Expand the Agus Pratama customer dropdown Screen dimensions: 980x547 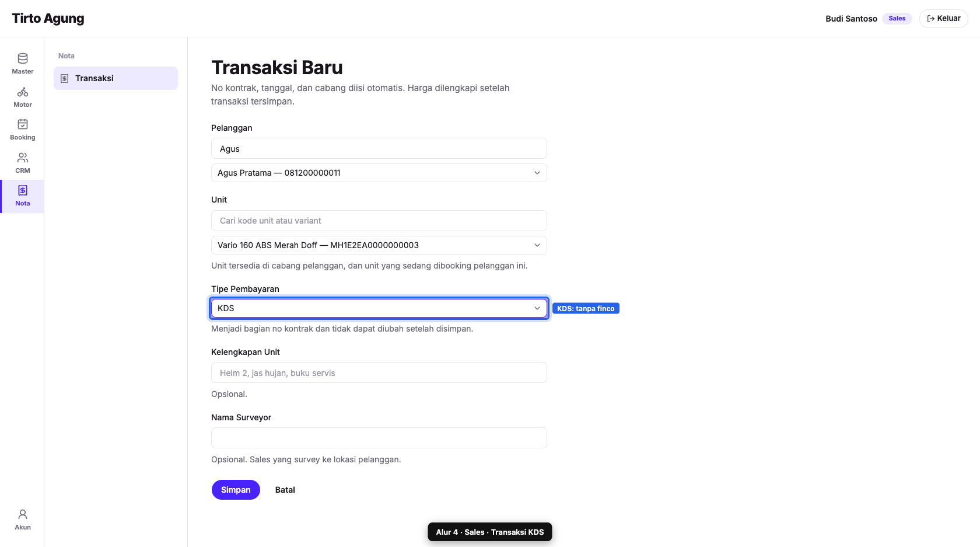[379, 173]
